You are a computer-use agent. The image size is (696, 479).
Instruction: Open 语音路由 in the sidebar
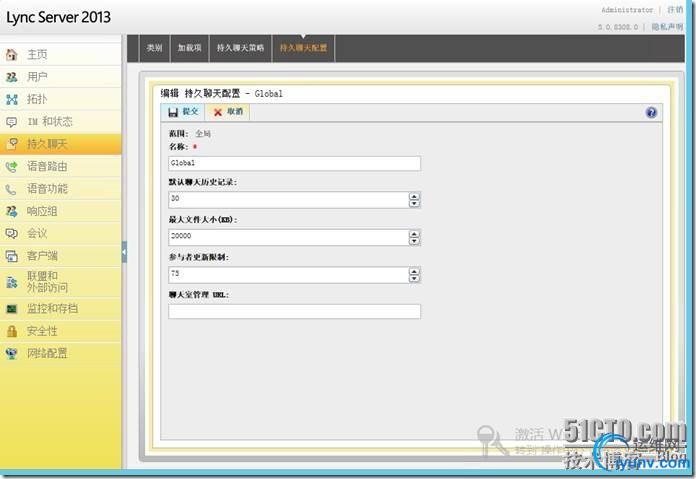click(60, 166)
